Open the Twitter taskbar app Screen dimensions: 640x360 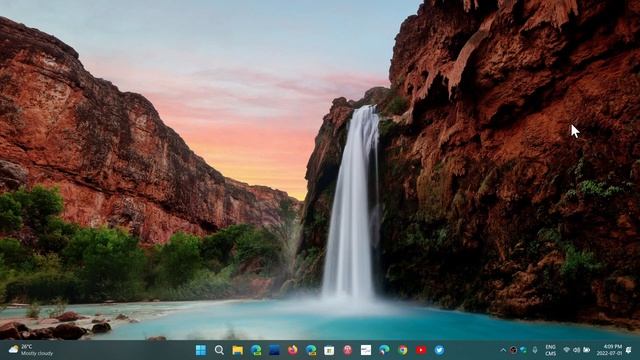tap(440, 350)
